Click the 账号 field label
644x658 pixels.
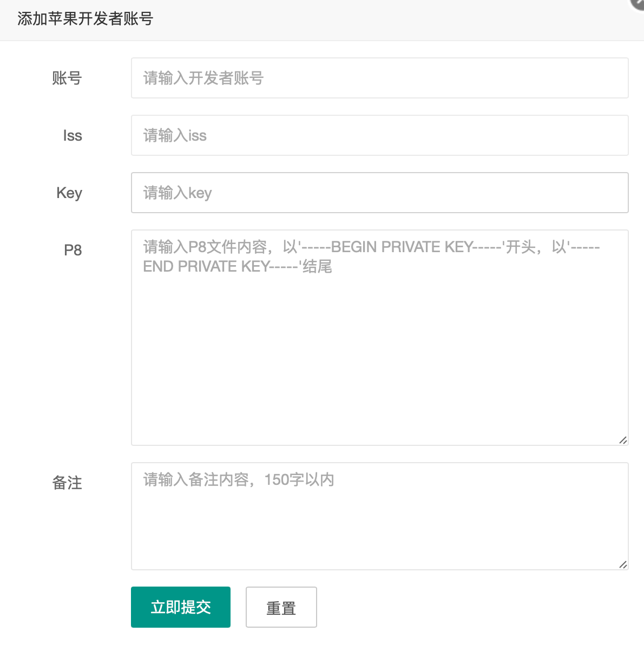(67, 78)
